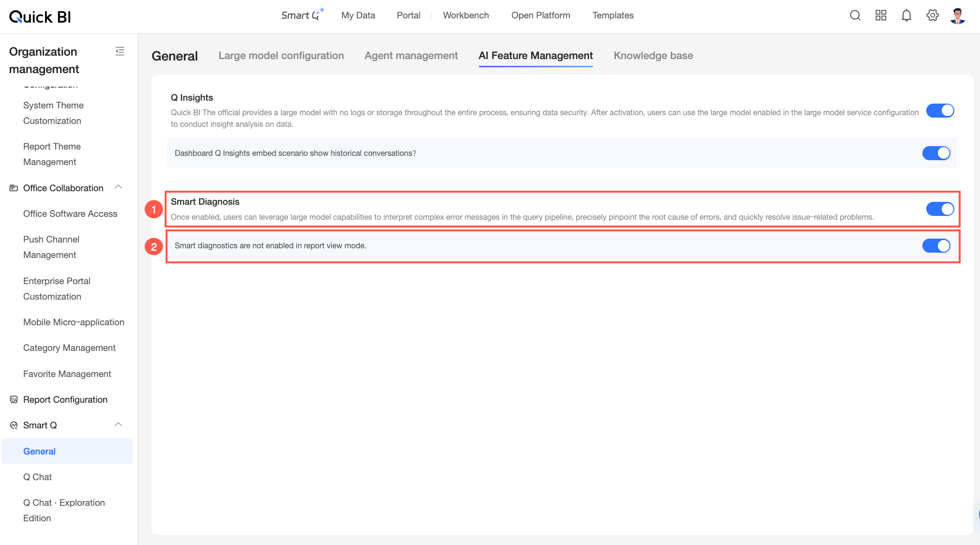Click the Quick BI logo
Viewport: 980px width, 545px height.
tap(40, 17)
